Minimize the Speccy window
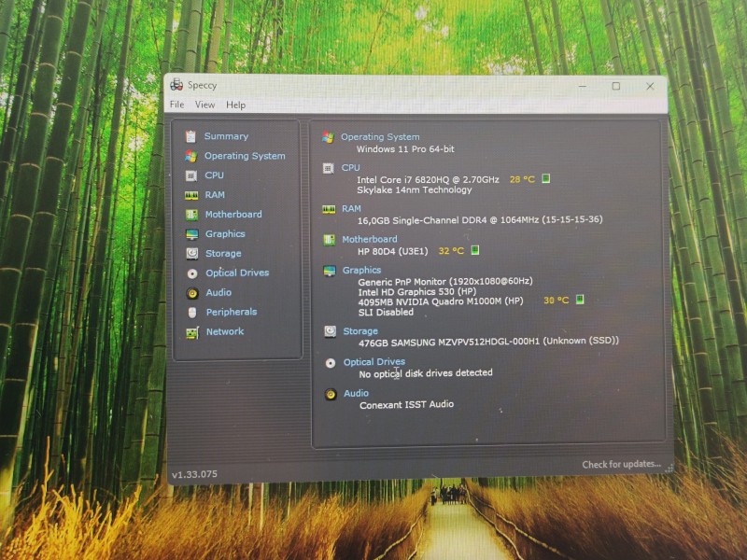 (x=582, y=86)
